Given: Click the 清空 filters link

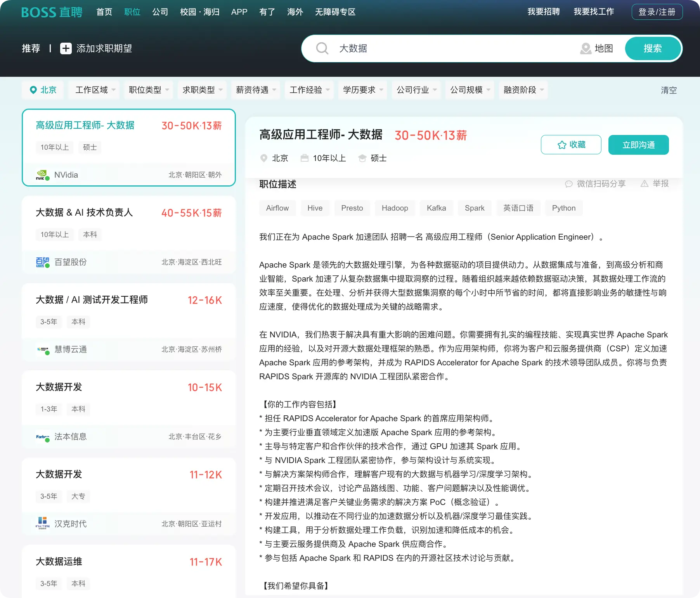Looking at the screenshot, I should 669,90.
